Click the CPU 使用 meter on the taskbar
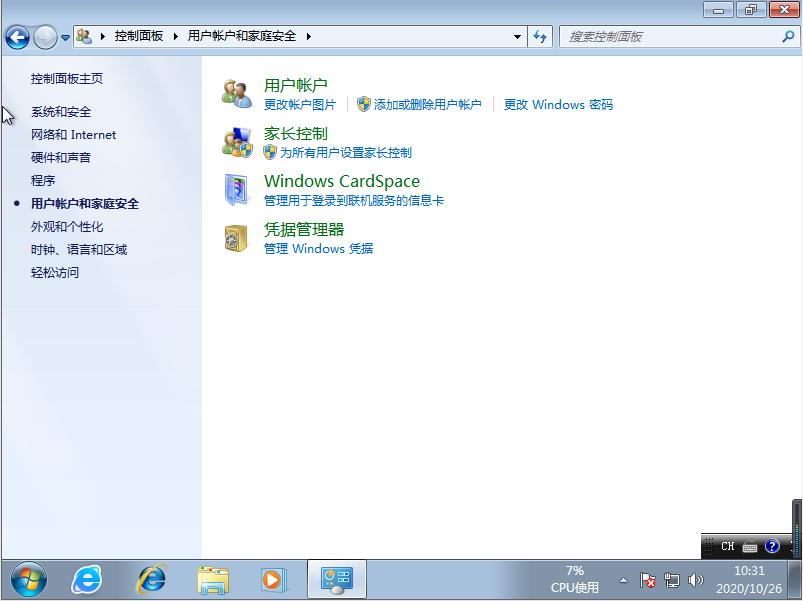 tap(574, 579)
